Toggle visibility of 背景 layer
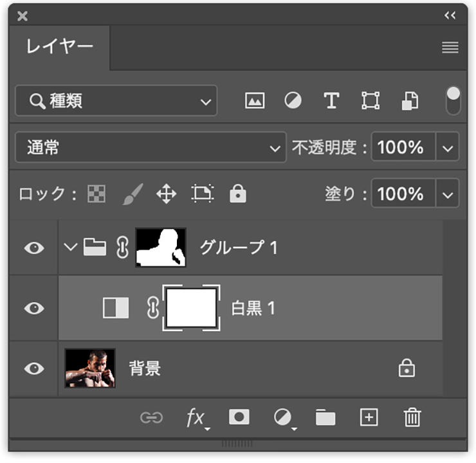476x463 pixels. 33,368
